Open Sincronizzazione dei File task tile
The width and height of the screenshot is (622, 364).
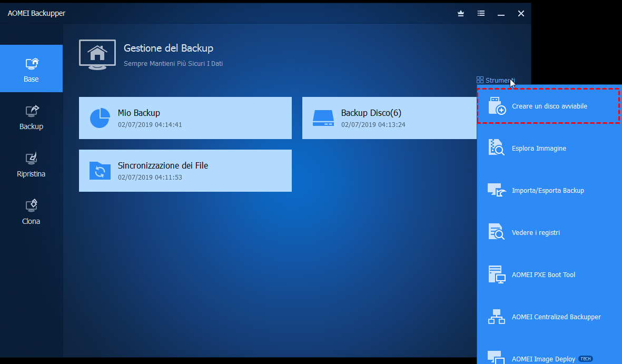point(185,171)
